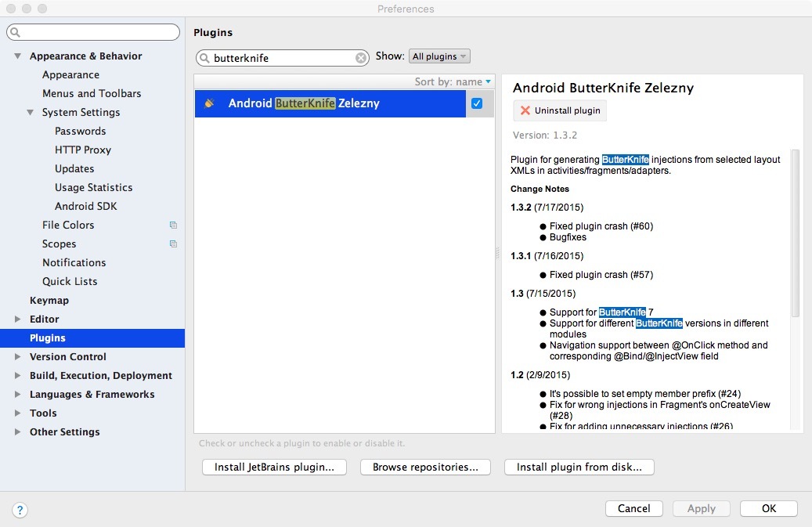Click the plugin description scrollbar
The image size is (812, 527).
(x=796, y=233)
